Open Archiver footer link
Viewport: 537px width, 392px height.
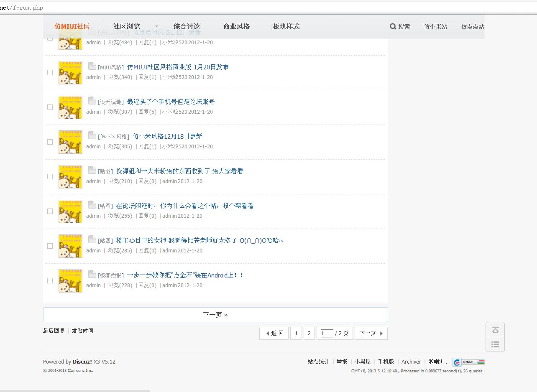(411, 361)
